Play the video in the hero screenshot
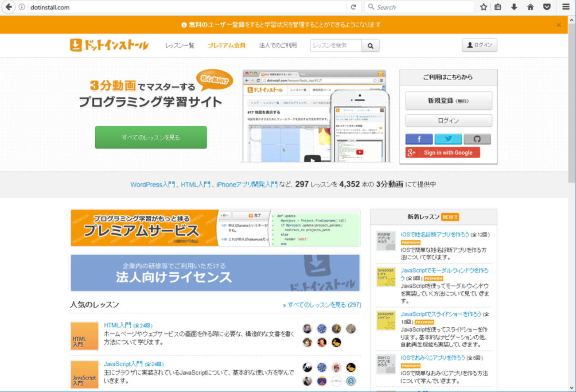Screen dimensions: 576x392 click(312, 159)
